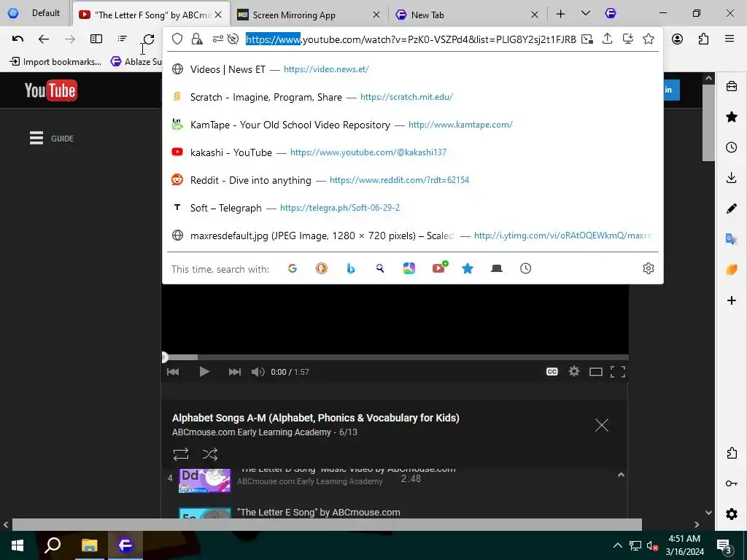Screen dimensions: 747x560
Task: Search this time with Bing
Action: pos(351,268)
